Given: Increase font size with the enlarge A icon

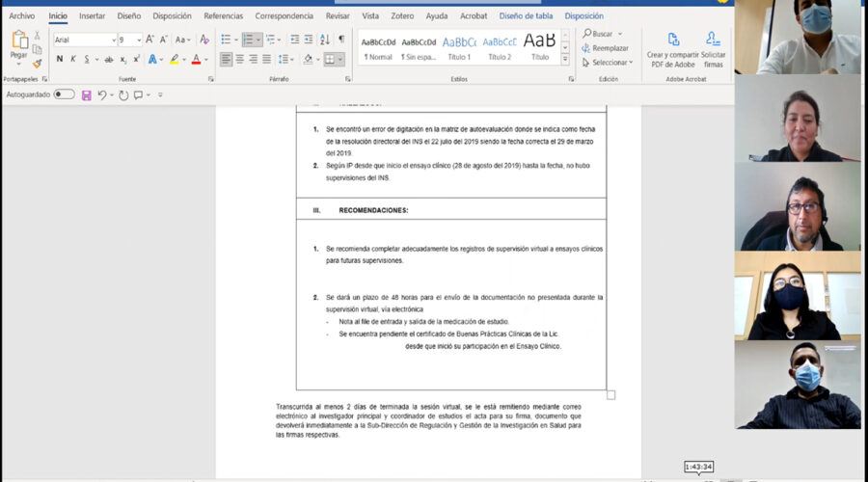Looking at the screenshot, I should coord(149,40).
